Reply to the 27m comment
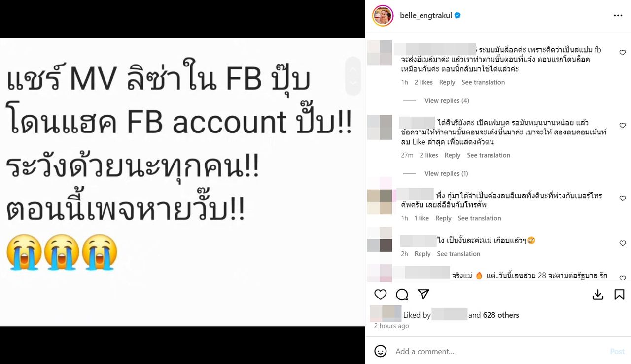 click(453, 155)
